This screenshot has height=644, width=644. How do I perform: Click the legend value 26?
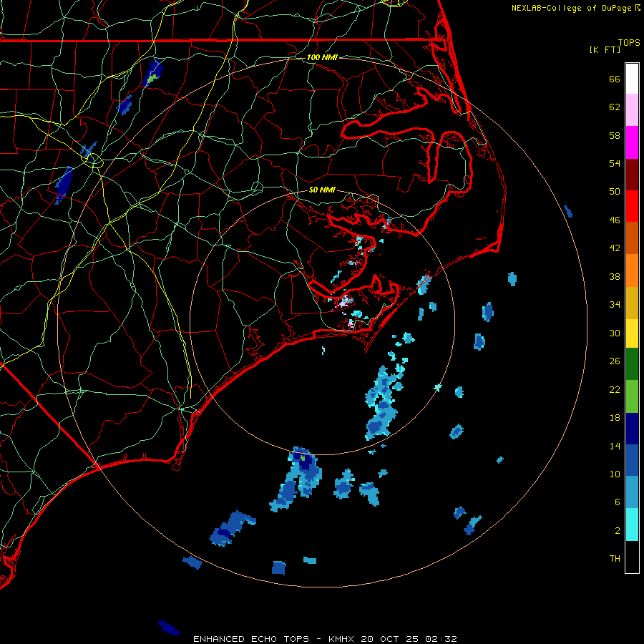click(x=615, y=361)
